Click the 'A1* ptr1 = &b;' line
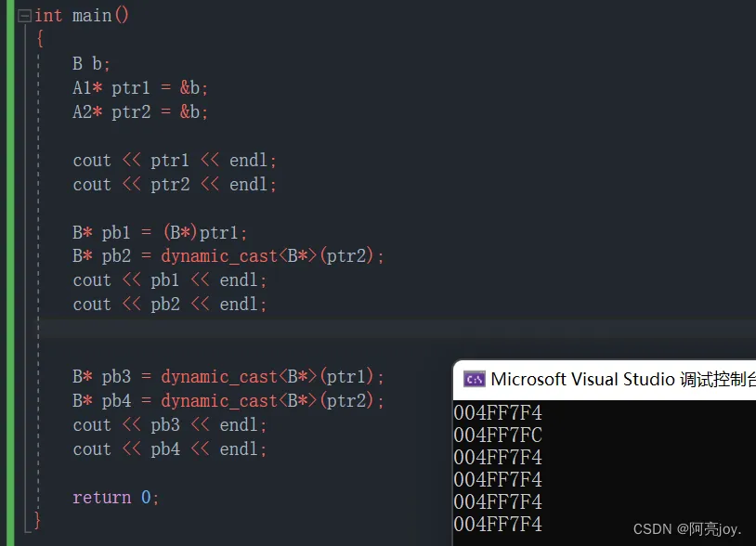This screenshot has height=546, width=756. (x=140, y=88)
